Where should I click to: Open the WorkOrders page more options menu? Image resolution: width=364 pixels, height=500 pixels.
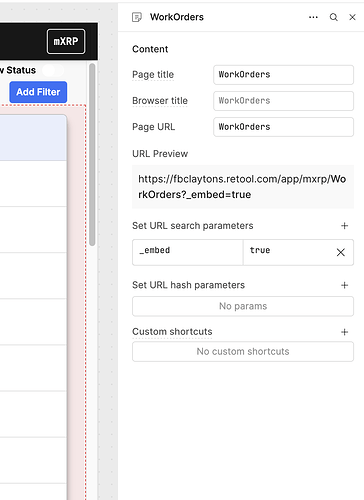pyautogui.click(x=313, y=17)
